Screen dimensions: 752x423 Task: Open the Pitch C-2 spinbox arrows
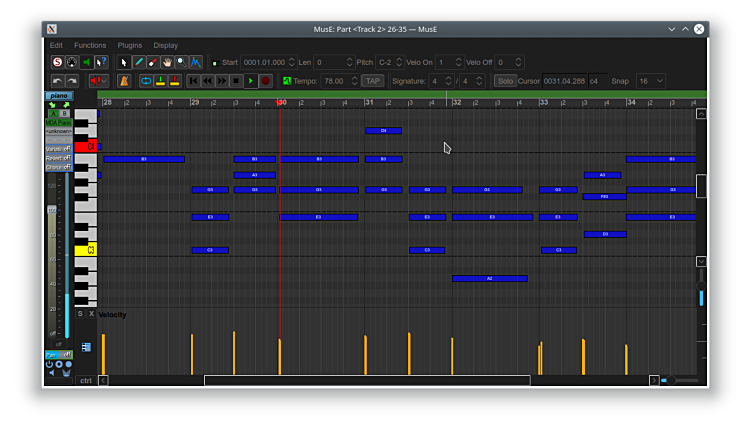(399, 62)
